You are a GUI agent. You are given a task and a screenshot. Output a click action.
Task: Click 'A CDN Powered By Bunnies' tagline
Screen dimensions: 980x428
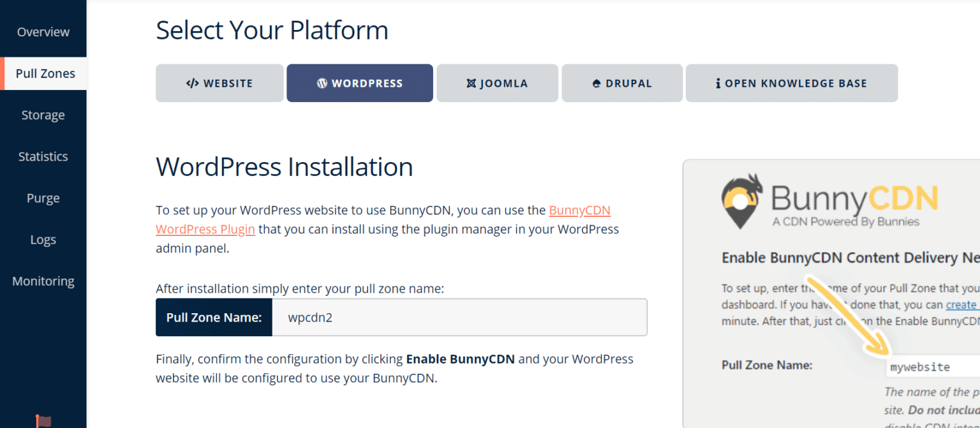[845, 222]
